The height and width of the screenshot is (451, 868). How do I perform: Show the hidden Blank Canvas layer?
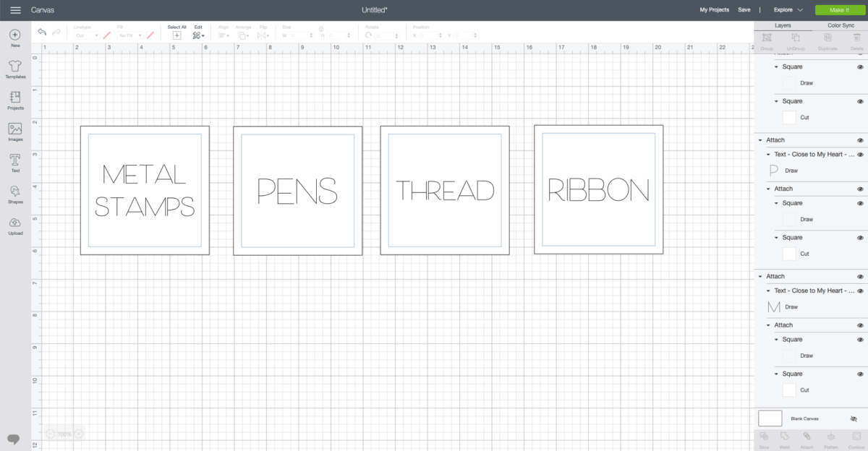[854, 418]
